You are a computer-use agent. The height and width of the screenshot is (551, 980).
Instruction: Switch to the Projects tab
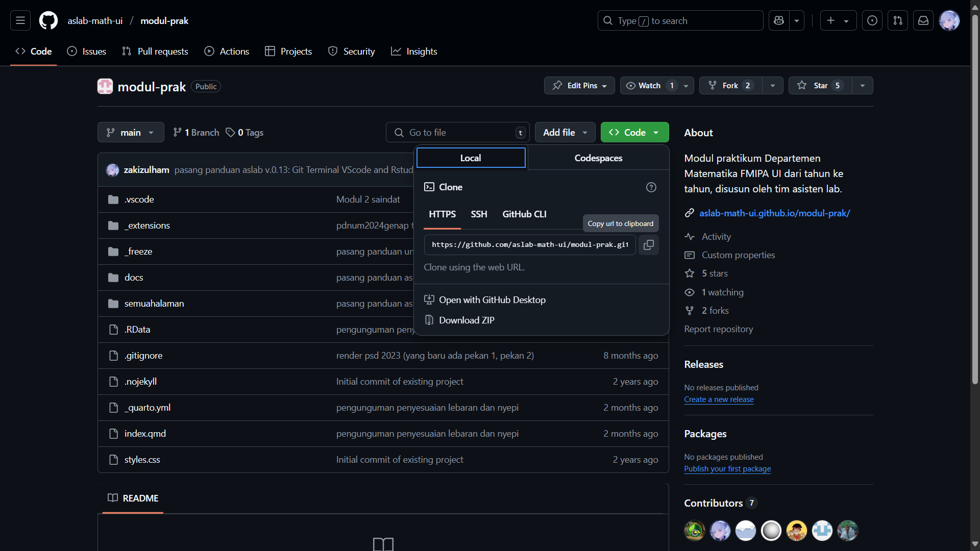tap(288, 51)
